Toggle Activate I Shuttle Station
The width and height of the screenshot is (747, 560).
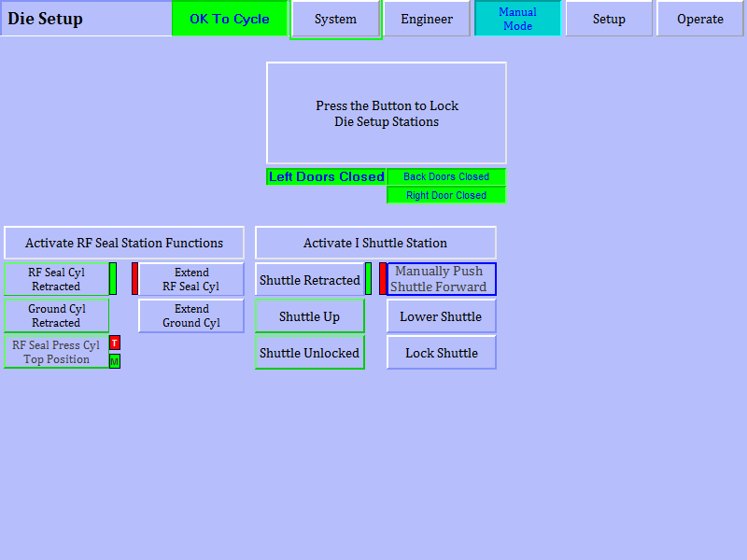pos(375,243)
